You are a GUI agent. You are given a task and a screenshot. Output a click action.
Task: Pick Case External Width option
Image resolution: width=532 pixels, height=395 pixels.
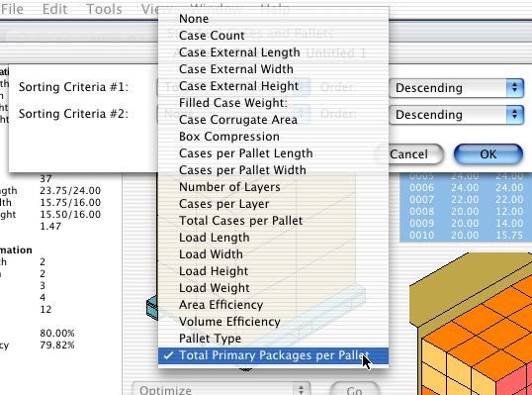coord(273,69)
